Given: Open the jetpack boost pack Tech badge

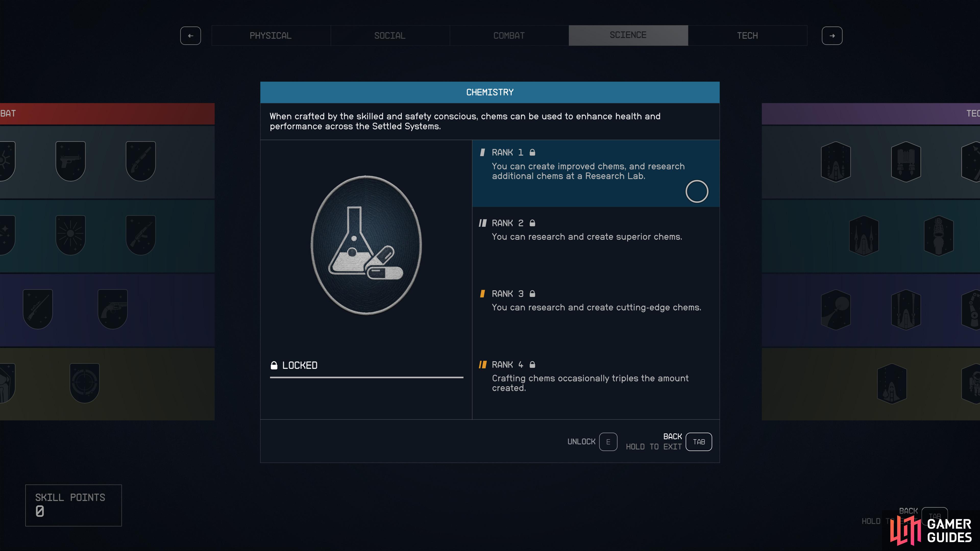Looking at the screenshot, I should (x=906, y=162).
